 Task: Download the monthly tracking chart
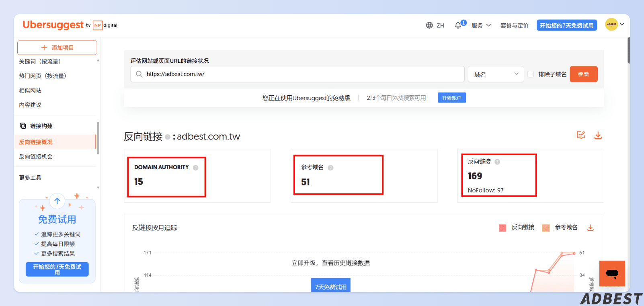(x=591, y=228)
